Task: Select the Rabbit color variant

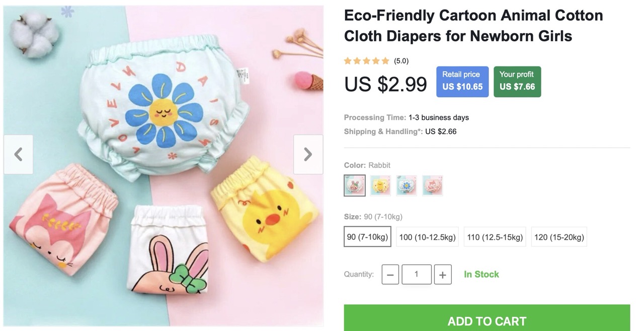Action: pyautogui.click(x=355, y=185)
